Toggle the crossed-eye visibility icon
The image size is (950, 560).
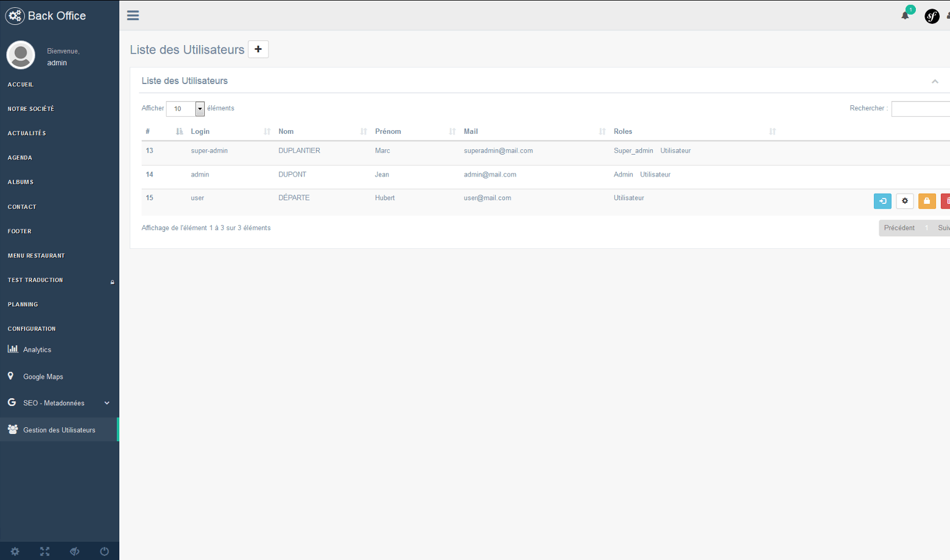(75, 551)
